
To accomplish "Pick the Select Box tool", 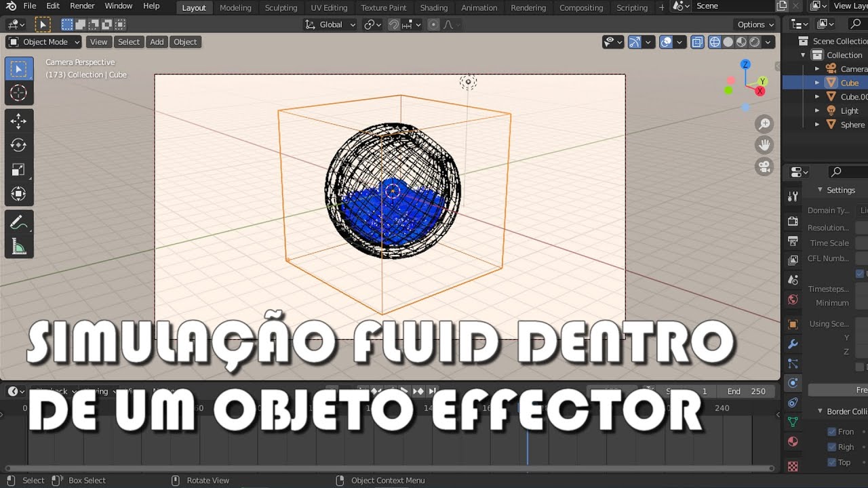I will click(18, 69).
